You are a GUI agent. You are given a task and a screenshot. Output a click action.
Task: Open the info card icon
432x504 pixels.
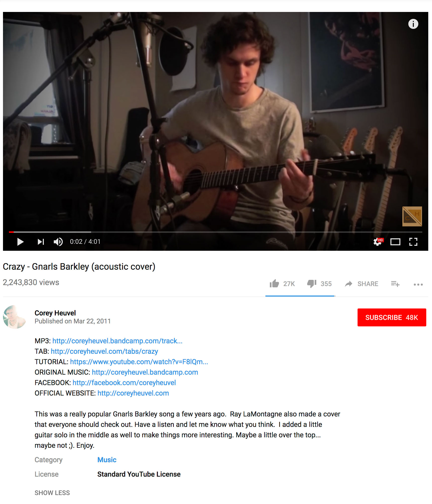pos(413,24)
